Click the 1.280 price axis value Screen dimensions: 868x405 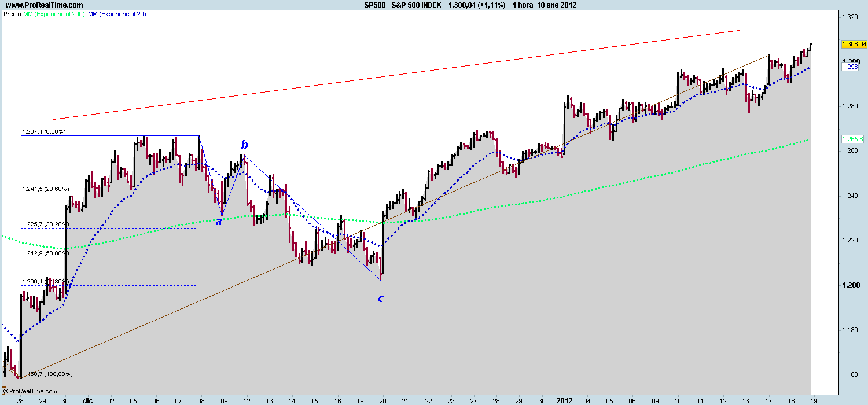click(850, 106)
